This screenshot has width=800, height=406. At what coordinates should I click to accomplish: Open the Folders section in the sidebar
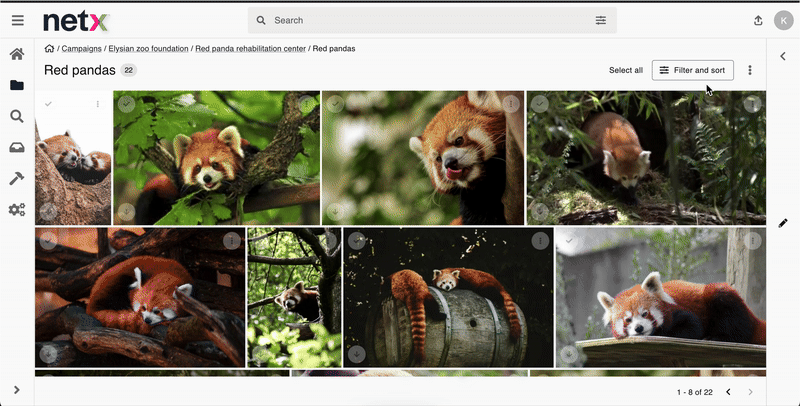[17, 86]
